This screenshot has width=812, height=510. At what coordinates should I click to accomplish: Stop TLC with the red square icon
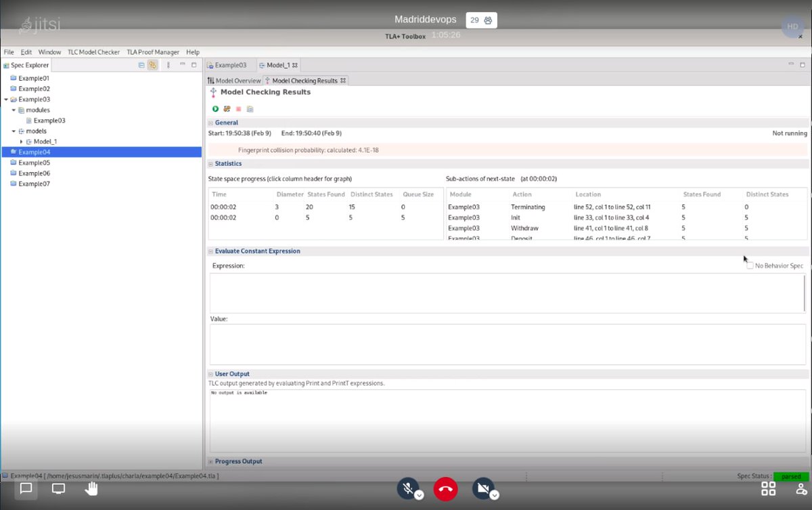238,109
